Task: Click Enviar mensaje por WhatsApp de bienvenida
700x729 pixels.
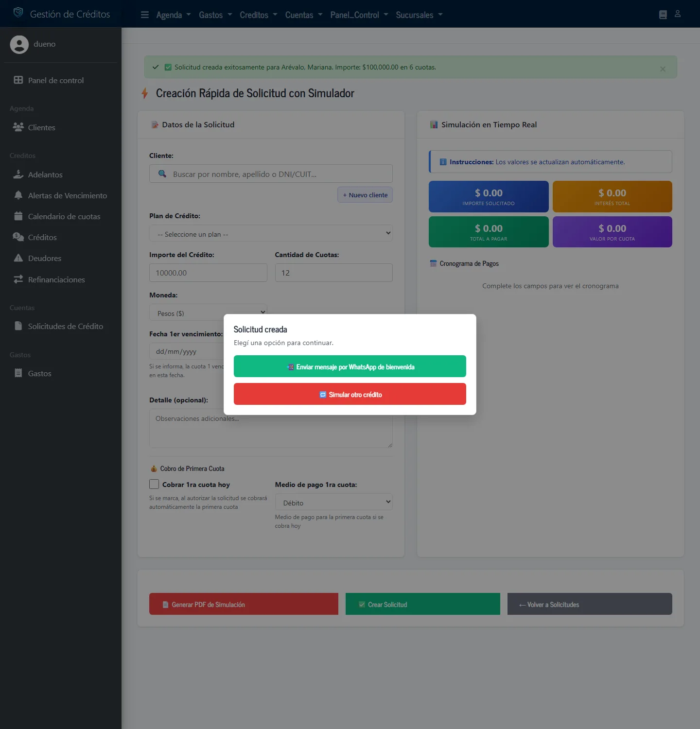Action: point(350,366)
